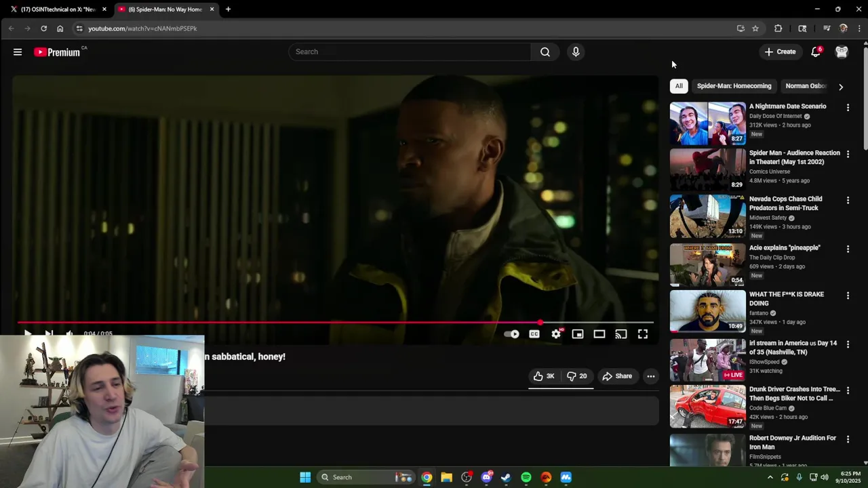Show more filter chips with the arrow
This screenshot has width=868, height=488.
841,87
